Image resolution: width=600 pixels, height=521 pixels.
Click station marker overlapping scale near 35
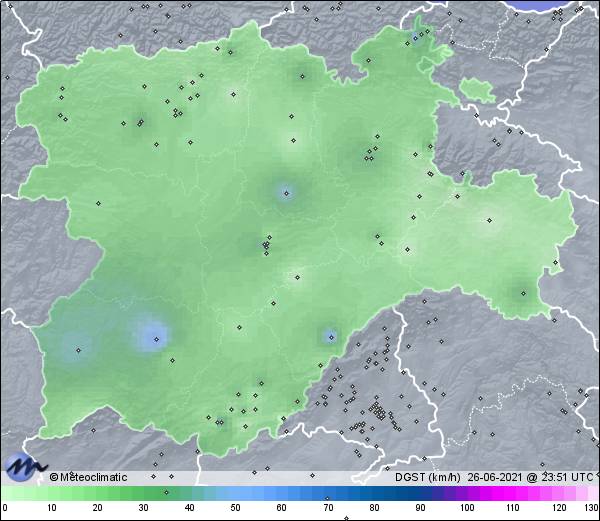(x=166, y=492)
